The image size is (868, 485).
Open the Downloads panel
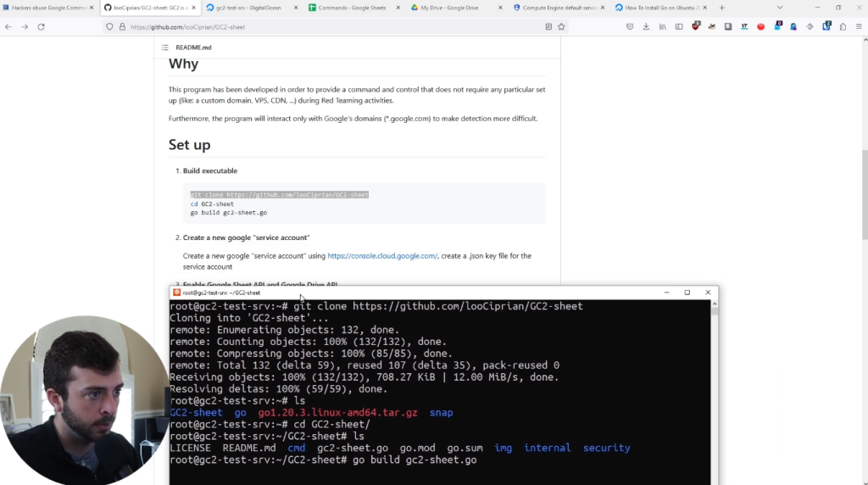pos(646,26)
